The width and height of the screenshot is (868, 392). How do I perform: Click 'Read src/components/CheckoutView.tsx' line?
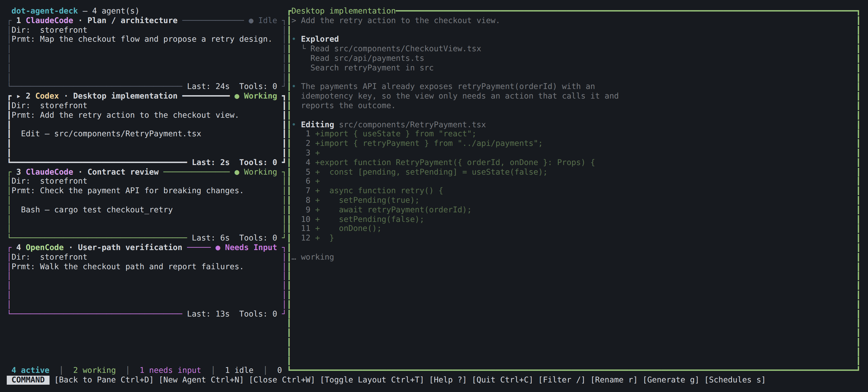(396, 48)
